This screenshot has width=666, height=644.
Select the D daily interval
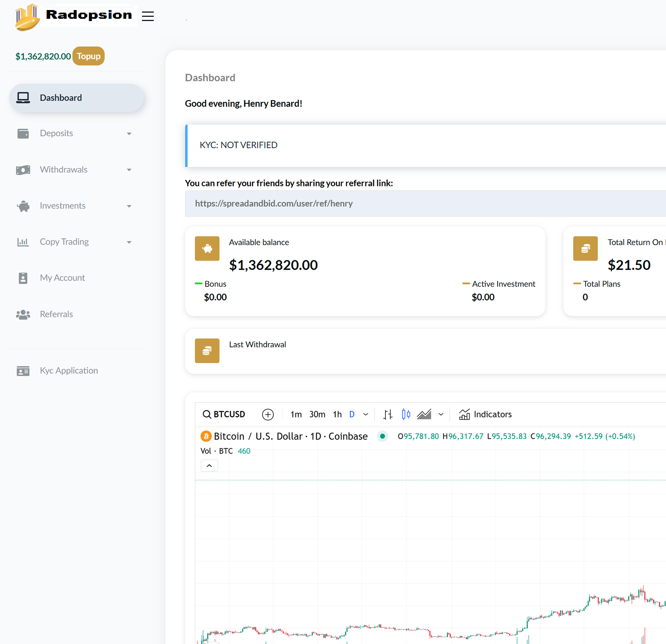point(352,414)
